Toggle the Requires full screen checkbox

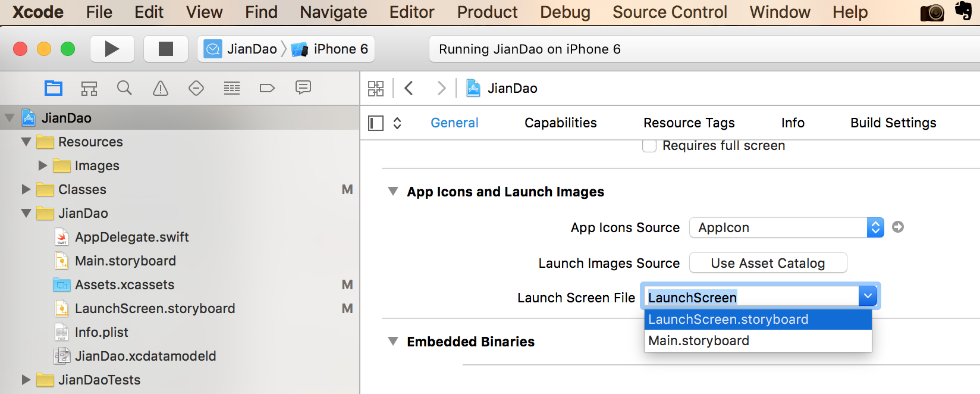point(649,146)
